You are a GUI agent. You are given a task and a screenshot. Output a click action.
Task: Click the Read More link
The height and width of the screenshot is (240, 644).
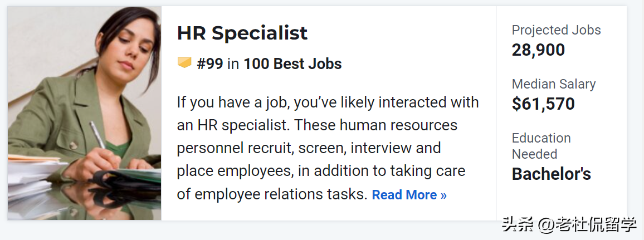click(409, 195)
